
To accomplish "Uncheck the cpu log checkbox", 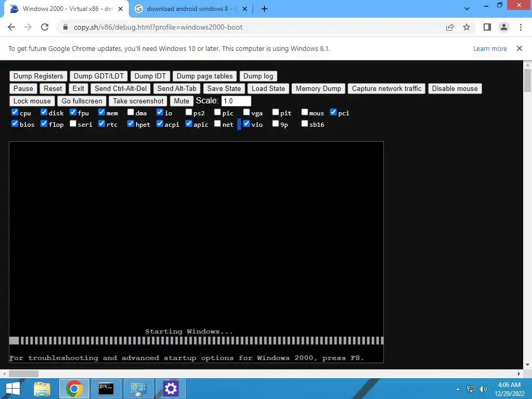I will click(x=15, y=112).
